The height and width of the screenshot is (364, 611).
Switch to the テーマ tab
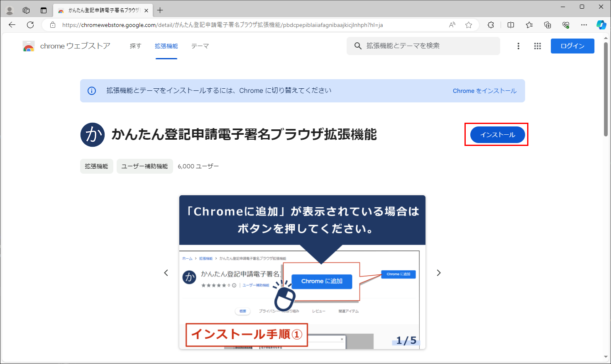[x=200, y=46]
